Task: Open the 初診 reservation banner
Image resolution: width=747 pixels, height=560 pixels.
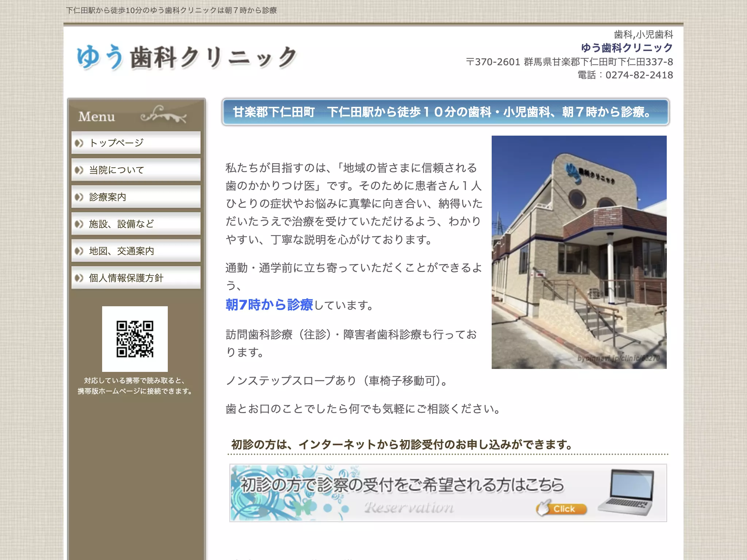Action: tap(448, 493)
